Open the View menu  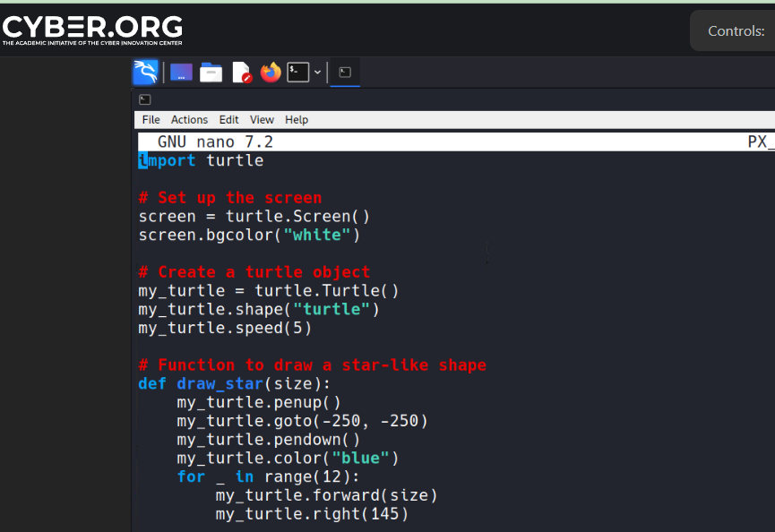pyautogui.click(x=262, y=120)
